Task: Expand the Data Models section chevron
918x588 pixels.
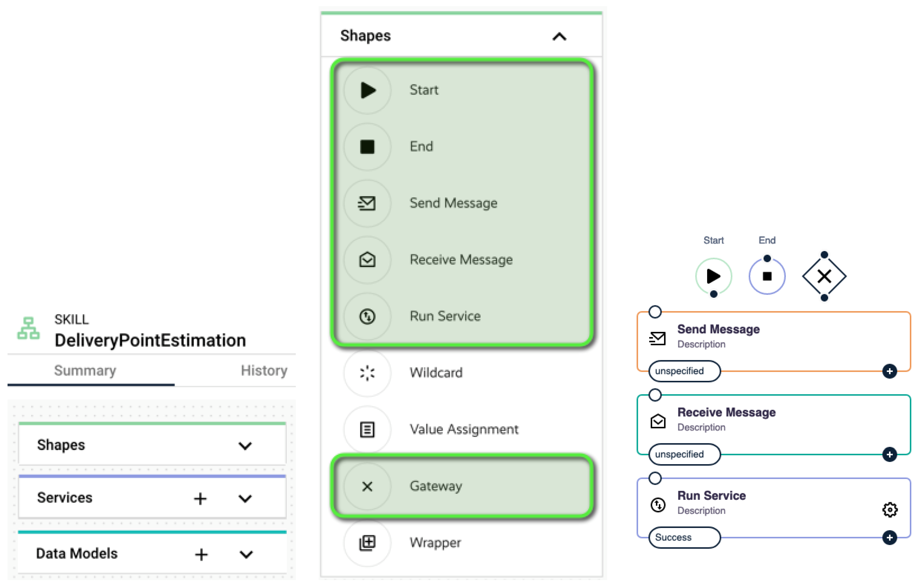Action: (x=246, y=554)
